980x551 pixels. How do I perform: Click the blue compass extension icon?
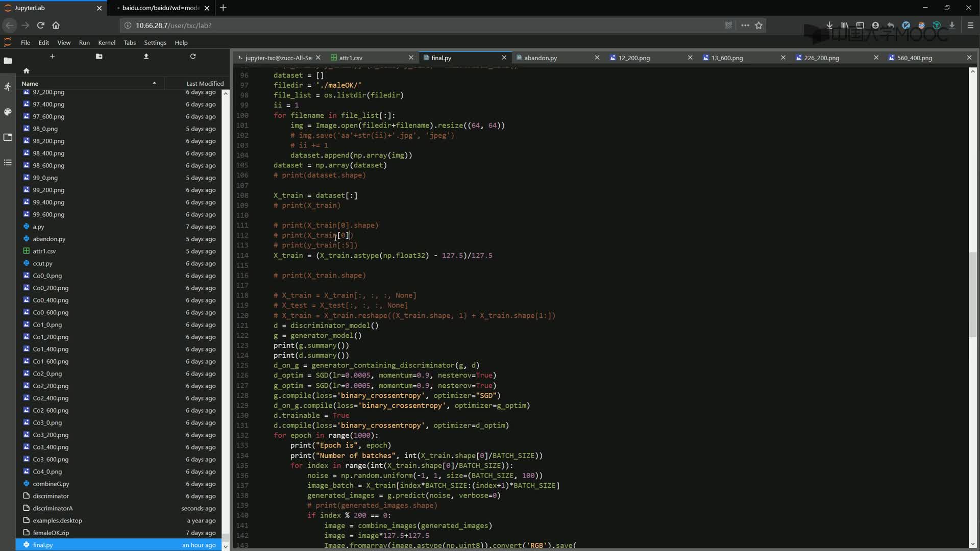906,25
